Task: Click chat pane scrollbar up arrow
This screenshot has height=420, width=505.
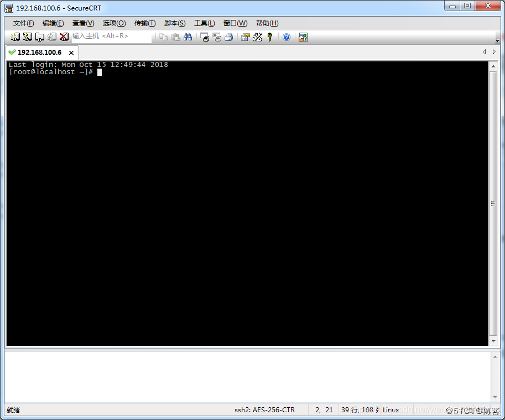Action: [495, 357]
